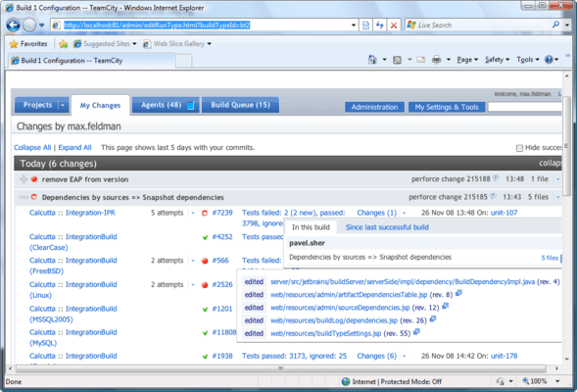Click vertical scrollbar down arrow
Viewport: 577px width, 392px height.
point(566,359)
